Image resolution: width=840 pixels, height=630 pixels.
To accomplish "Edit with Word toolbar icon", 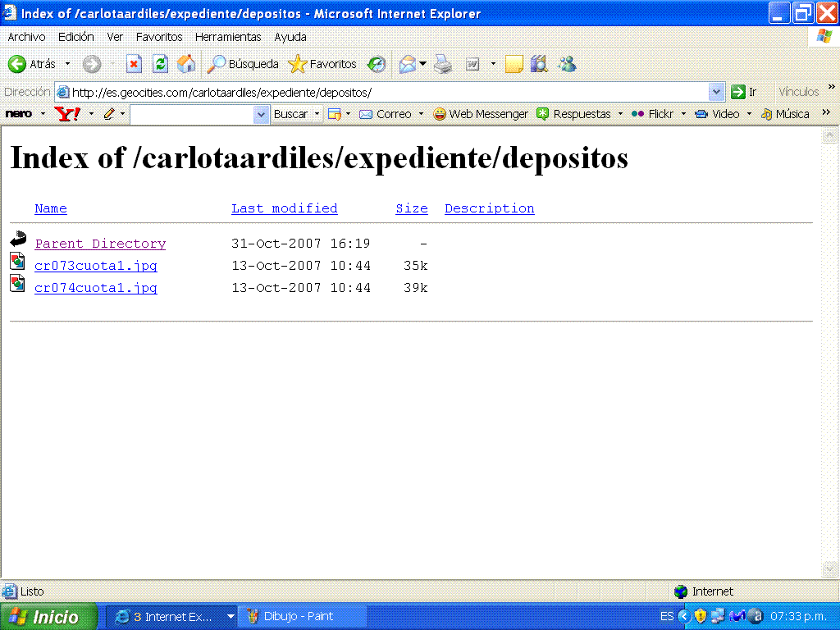I will pos(472,64).
